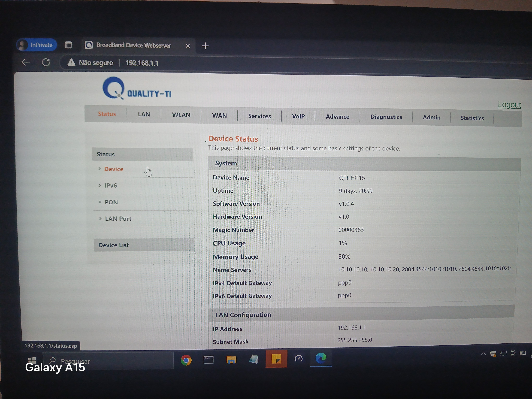Open Chrome from the taskbar
This screenshot has height=399, width=532.
tap(186, 360)
